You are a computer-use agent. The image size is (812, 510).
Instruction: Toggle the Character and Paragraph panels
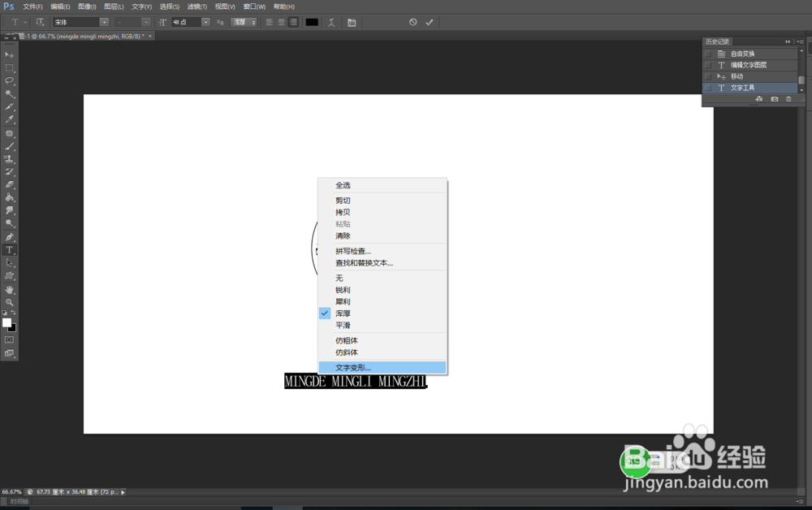click(352, 22)
